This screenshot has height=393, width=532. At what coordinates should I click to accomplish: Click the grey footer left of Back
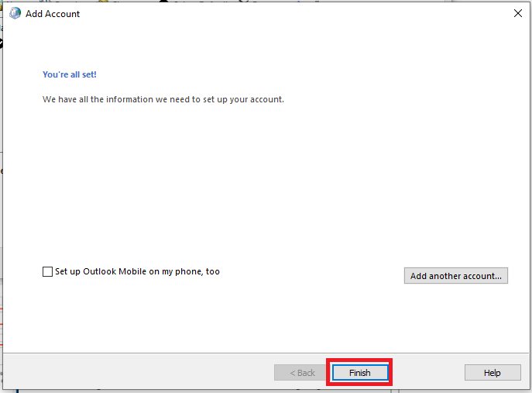coord(139,373)
